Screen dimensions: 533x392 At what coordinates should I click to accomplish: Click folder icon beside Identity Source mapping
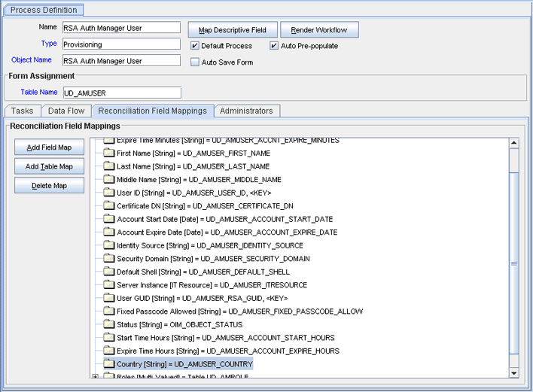108,245
